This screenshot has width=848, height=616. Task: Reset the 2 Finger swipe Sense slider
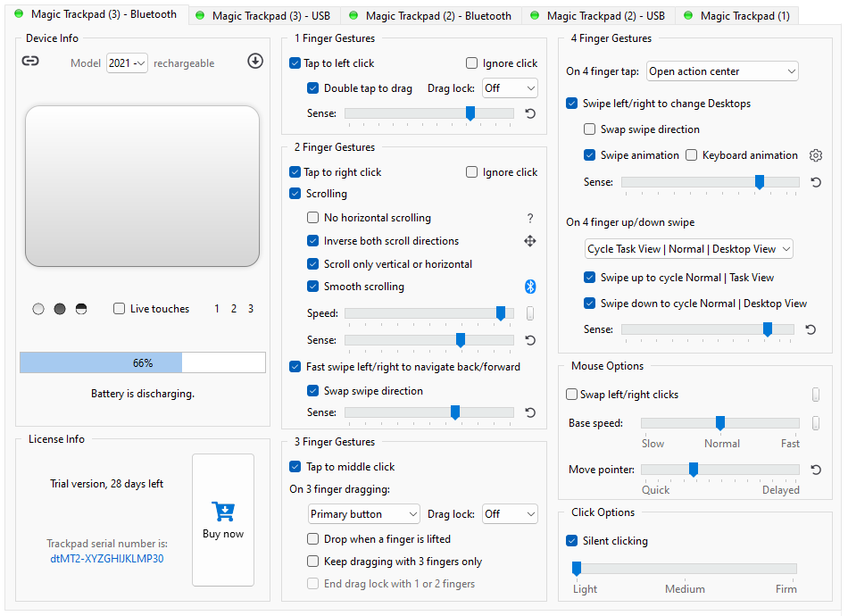(x=529, y=412)
